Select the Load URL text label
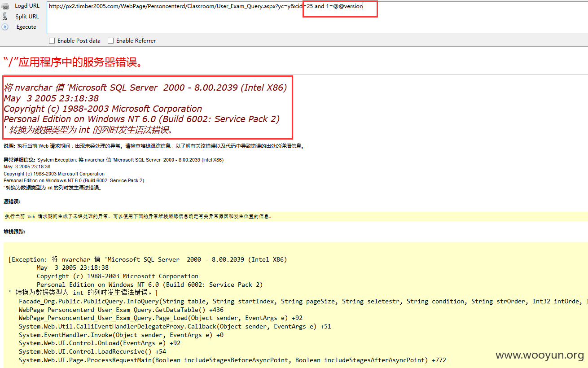Screen dimensions: 588x368 tap(27, 6)
